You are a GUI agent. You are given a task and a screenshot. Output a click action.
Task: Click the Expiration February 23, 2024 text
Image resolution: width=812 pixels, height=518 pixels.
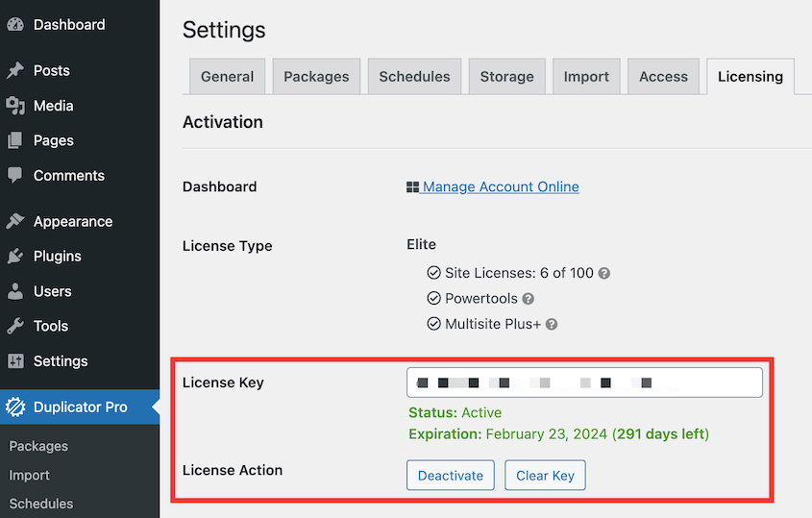pyautogui.click(x=558, y=433)
